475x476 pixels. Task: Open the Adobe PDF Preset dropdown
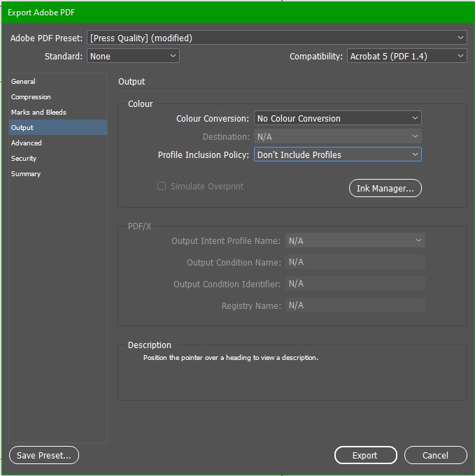tap(276, 38)
